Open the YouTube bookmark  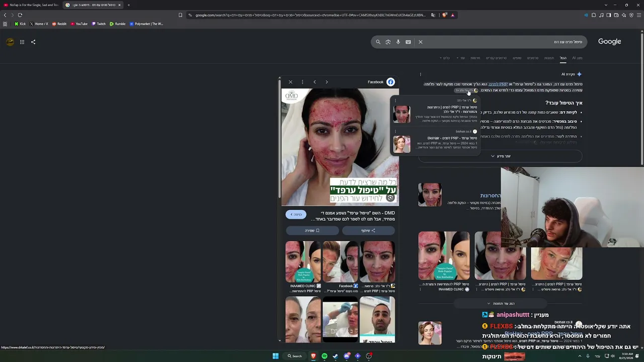[79, 24]
